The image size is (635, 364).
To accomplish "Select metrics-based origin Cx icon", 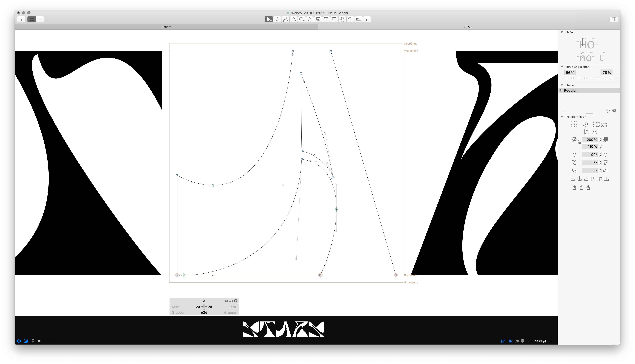I will pyautogui.click(x=600, y=124).
